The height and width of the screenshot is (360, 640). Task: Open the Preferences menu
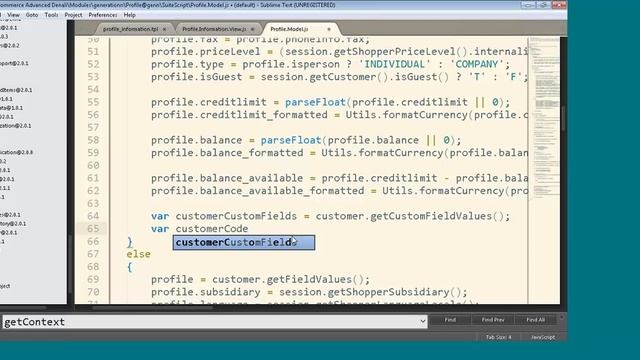click(x=103, y=15)
